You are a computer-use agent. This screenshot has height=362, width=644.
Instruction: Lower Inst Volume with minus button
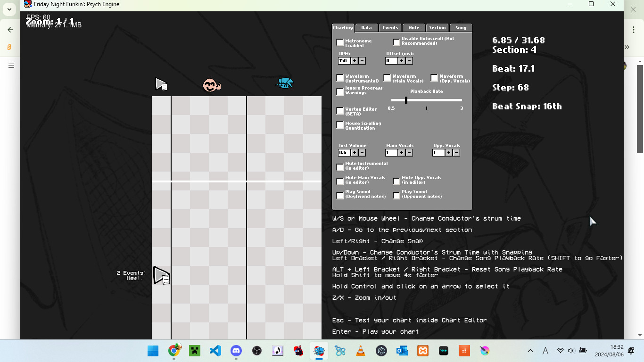point(362,153)
